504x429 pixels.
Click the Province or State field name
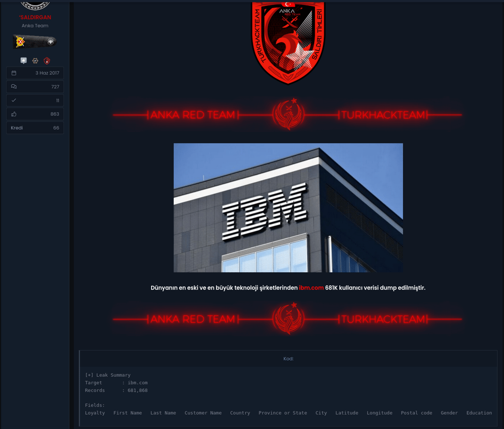pos(283,413)
